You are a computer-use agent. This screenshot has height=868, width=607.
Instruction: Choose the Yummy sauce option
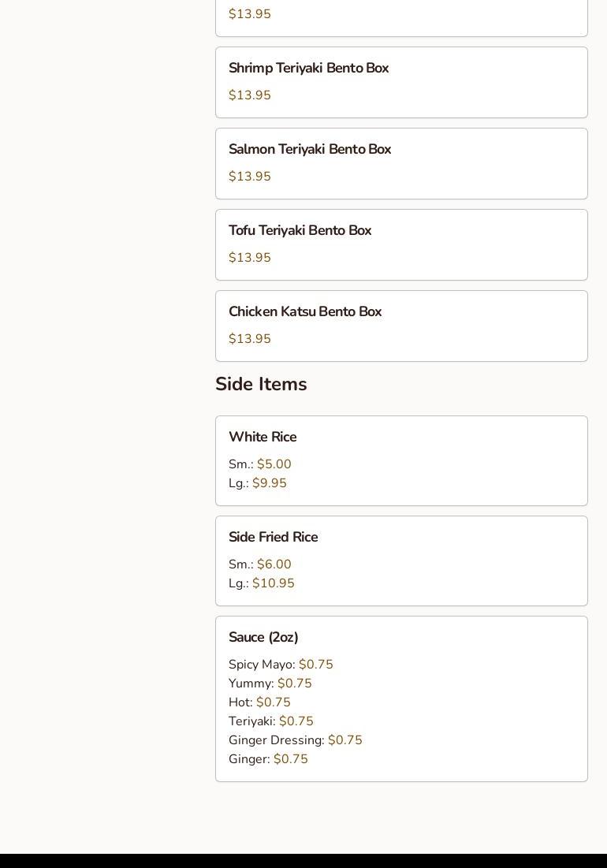pyautogui.click(x=270, y=683)
